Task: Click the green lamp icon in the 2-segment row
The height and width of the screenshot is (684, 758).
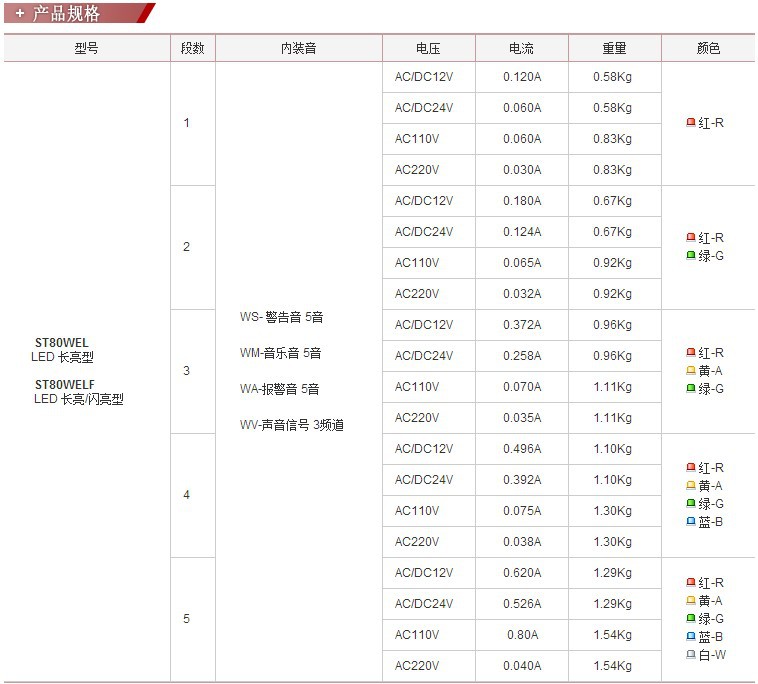Action: click(x=691, y=256)
